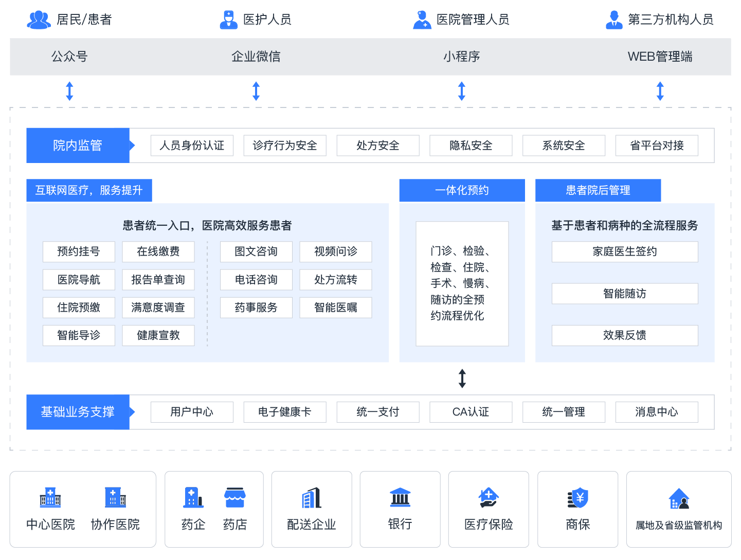Click the 商保 shield currency icon

point(577,497)
